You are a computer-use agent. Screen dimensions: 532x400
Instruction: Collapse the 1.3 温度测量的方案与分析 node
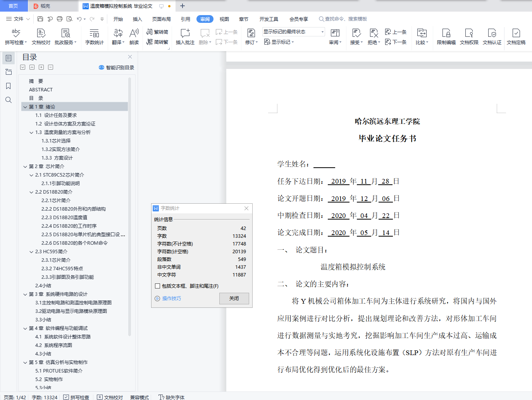[x=31, y=132]
